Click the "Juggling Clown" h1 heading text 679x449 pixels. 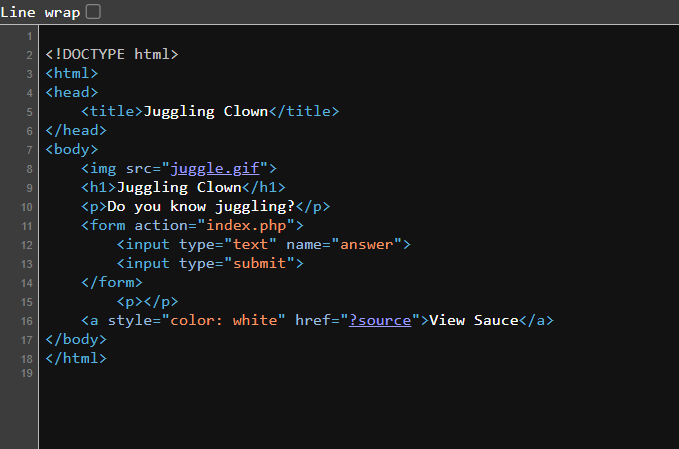point(179,187)
